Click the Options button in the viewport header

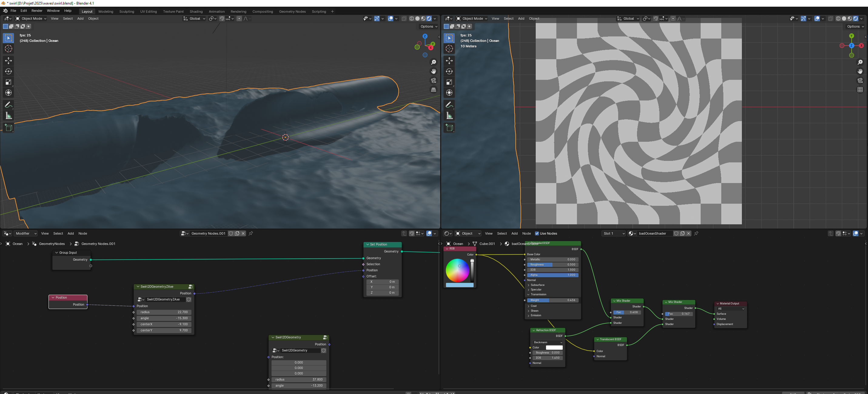pos(428,26)
